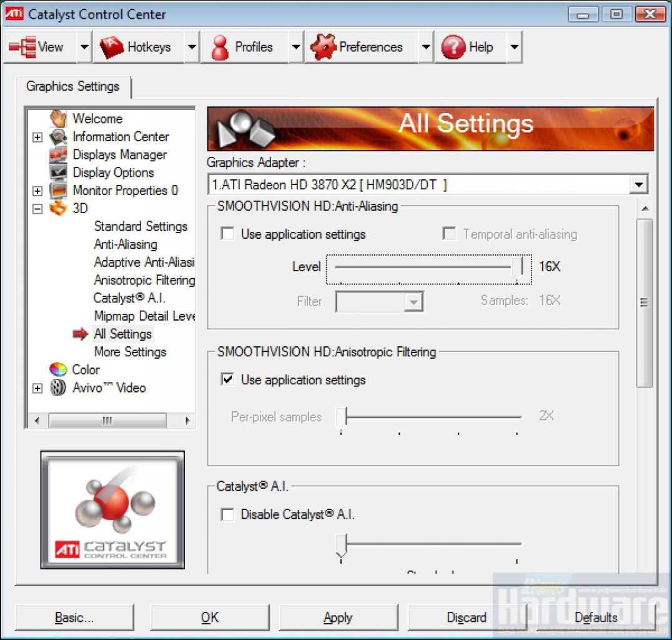This screenshot has width=672, height=640.
Task: Click the Displays Manager icon
Action: tap(58, 154)
